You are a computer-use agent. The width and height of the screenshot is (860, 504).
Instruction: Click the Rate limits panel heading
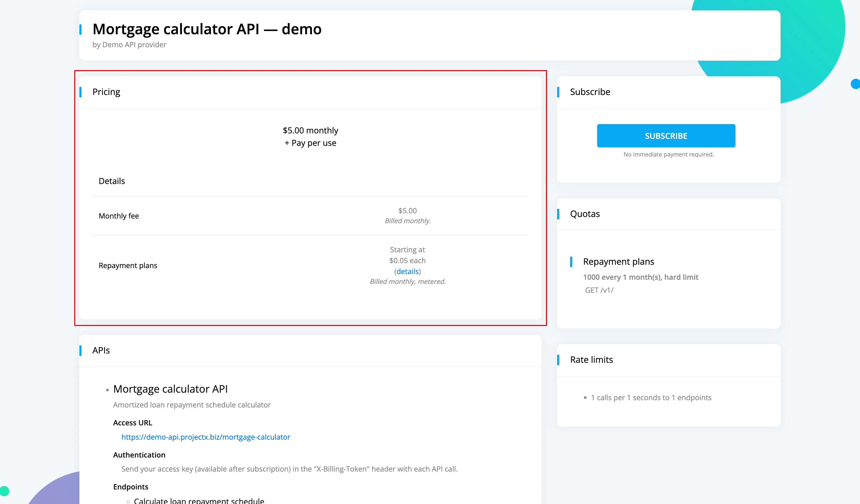[x=591, y=360]
